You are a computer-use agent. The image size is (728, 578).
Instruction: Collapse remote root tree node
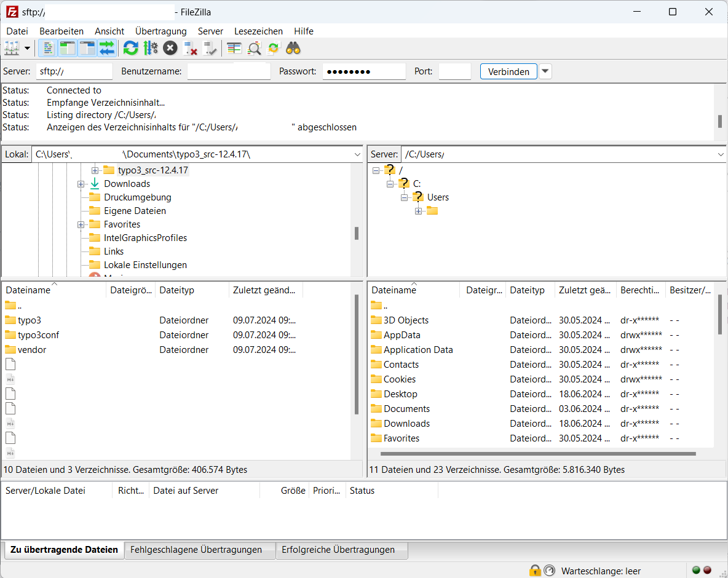tap(376, 170)
